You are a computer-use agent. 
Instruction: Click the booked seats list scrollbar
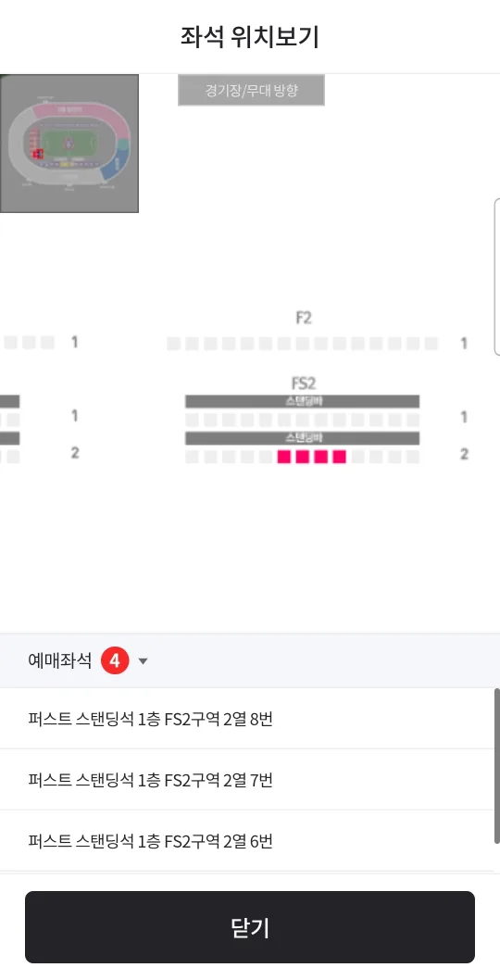click(x=497, y=766)
